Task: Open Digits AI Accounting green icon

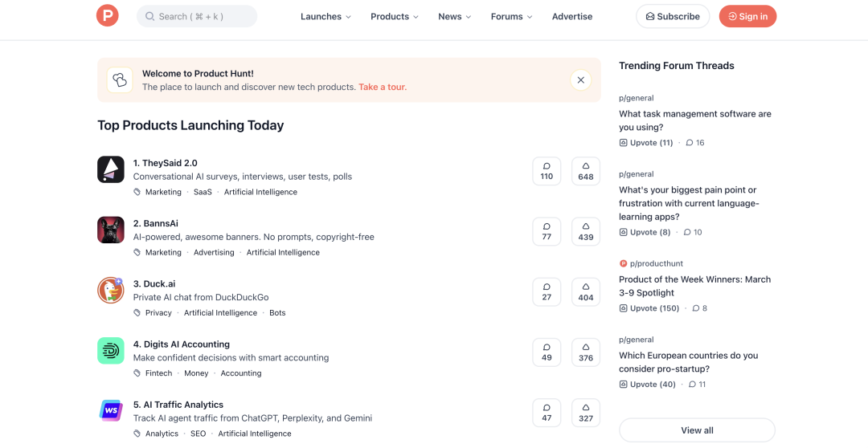Action: [x=111, y=351]
